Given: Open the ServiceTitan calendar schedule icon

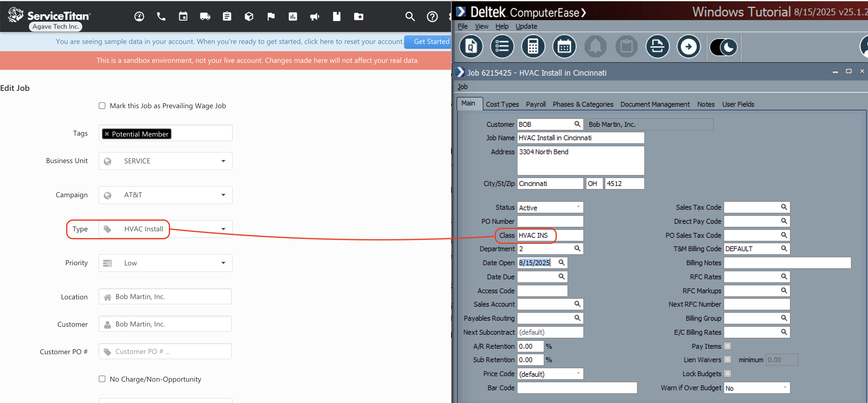Looking at the screenshot, I should click(x=183, y=16).
